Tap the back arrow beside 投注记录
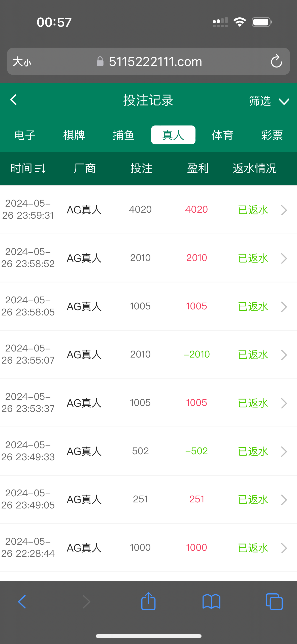The image size is (297, 644). click(x=14, y=100)
